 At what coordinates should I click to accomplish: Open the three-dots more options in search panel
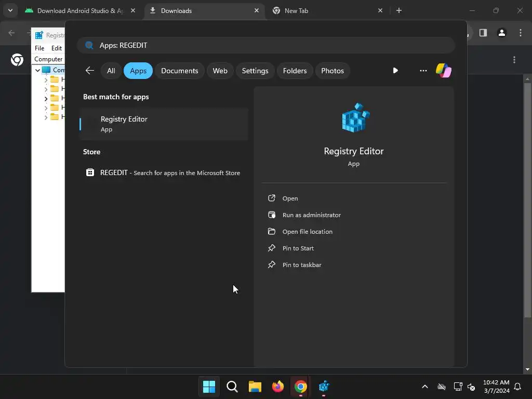[423, 71]
